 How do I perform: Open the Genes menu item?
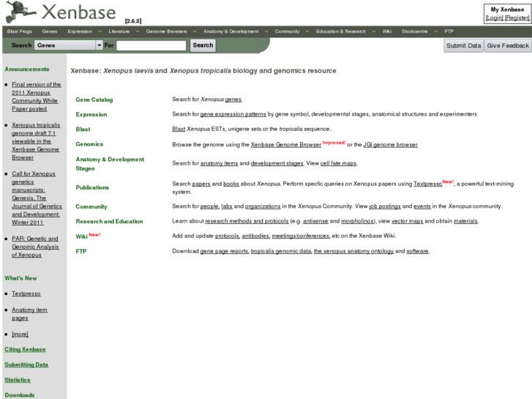coord(50,31)
